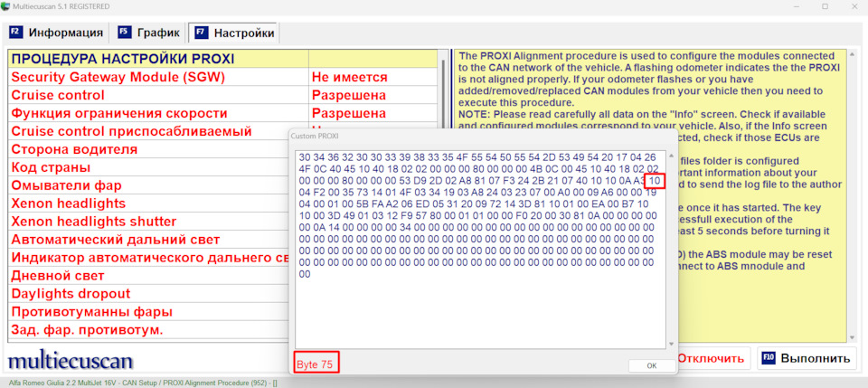Click the Alfa Romeo Giulia status bar text
868x388 pixels.
[143, 383]
